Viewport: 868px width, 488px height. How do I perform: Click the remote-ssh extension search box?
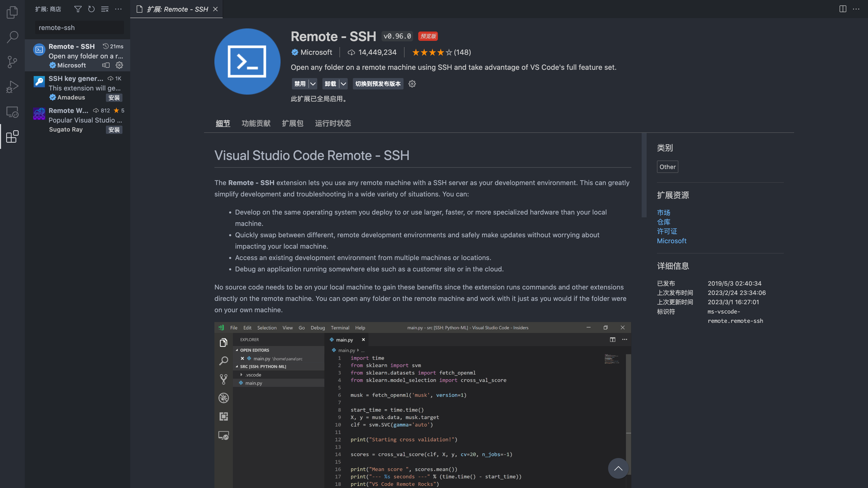80,28
